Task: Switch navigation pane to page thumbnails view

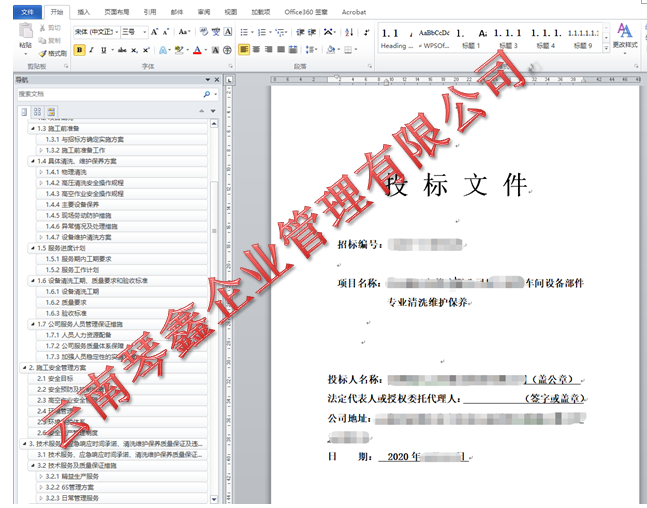Action: 38,111
